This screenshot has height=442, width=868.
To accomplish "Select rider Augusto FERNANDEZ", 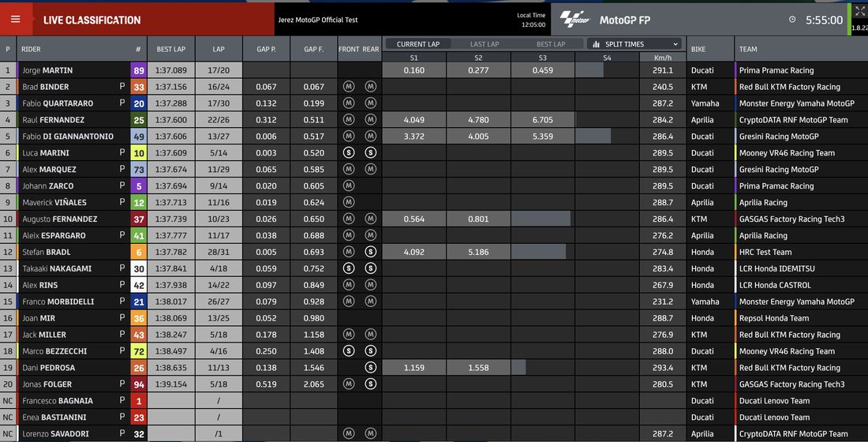I will [59, 219].
